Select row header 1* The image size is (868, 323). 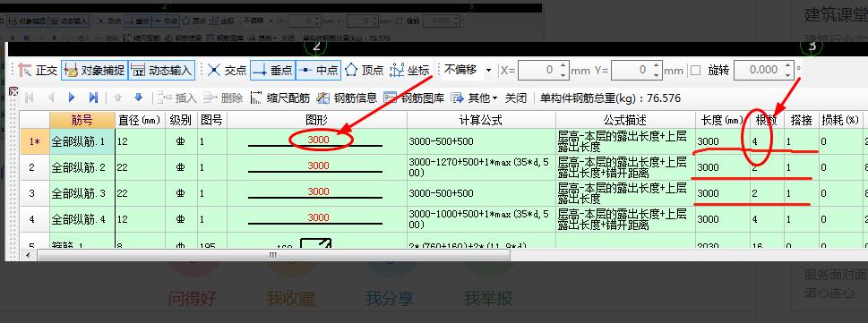pyautogui.click(x=34, y=141)
